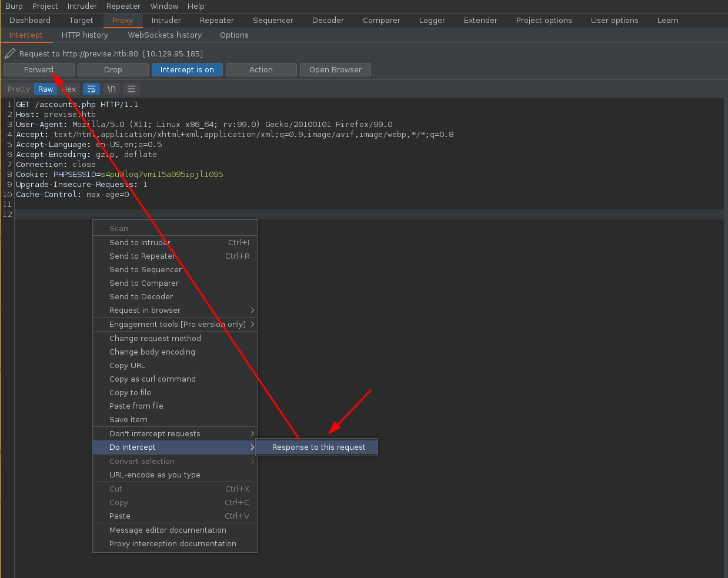Switch editor view to Hex

pyautogui.click(x=69, y=89)
